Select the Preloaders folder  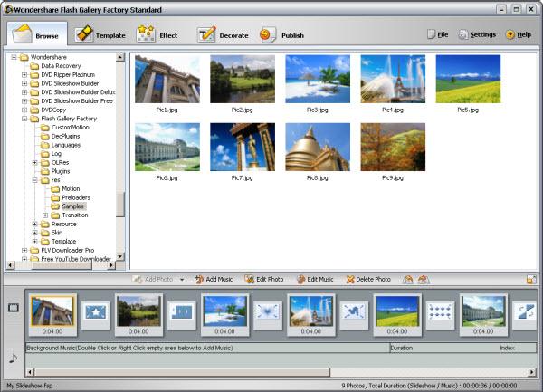point(71,197)
